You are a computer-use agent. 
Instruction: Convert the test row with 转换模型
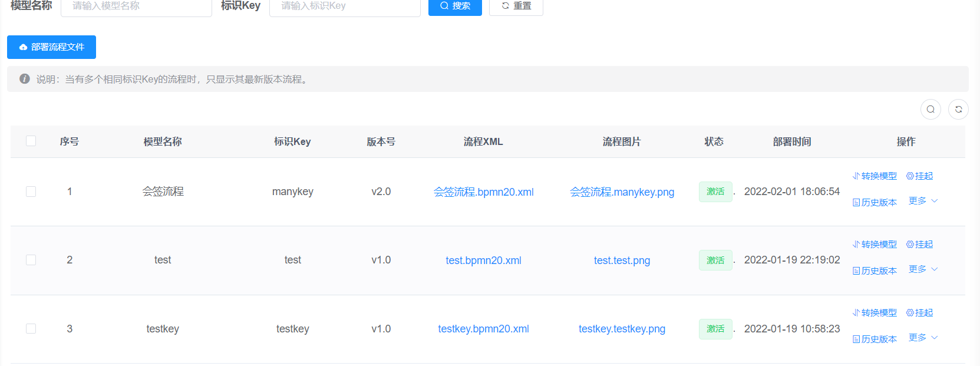pyautogui.click(x=875, y=245)
